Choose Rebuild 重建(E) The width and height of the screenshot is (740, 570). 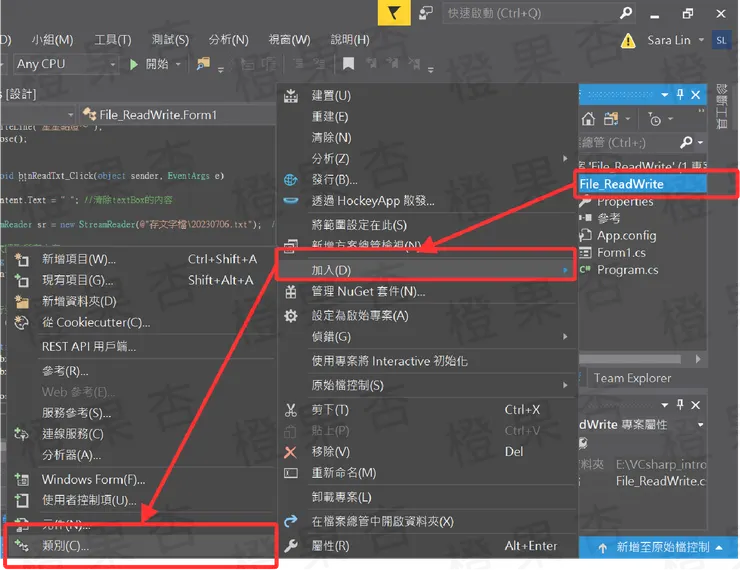point(427,117)
